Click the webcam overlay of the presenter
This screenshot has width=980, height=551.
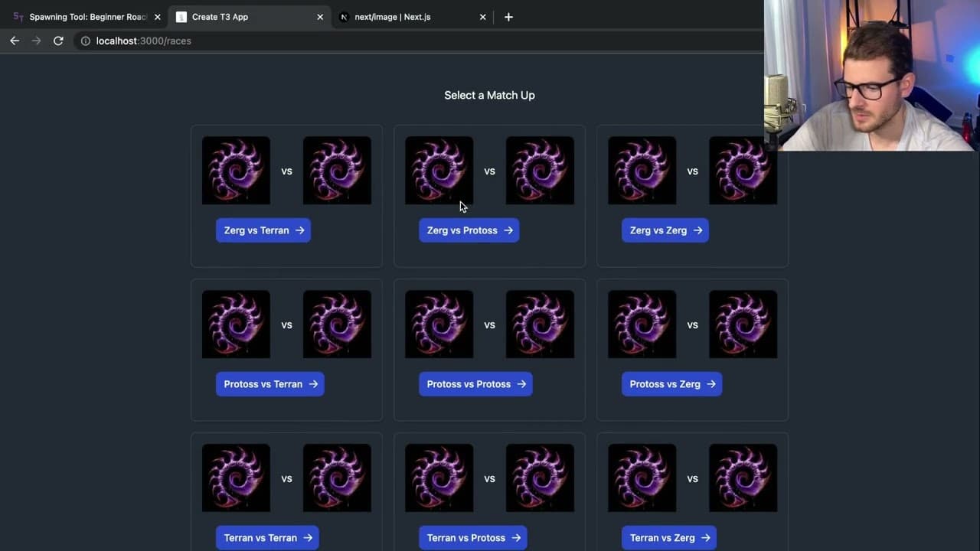[872, 75]
